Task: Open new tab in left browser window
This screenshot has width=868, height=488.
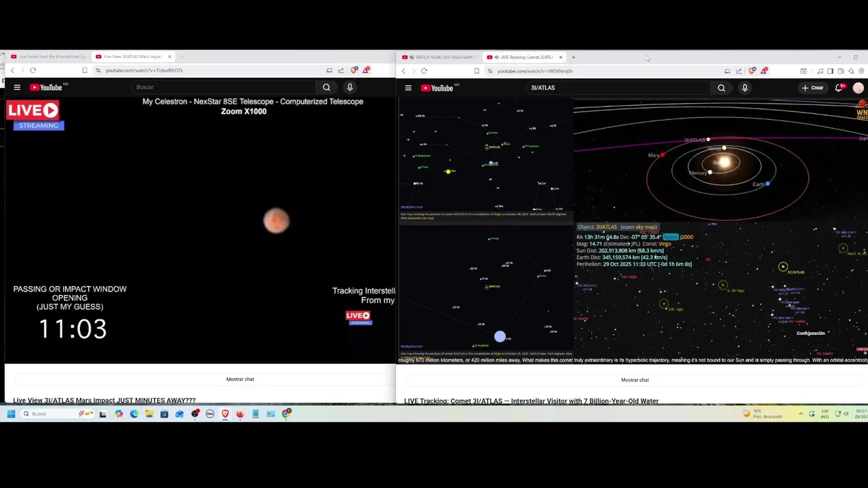Action: (182, 56)
